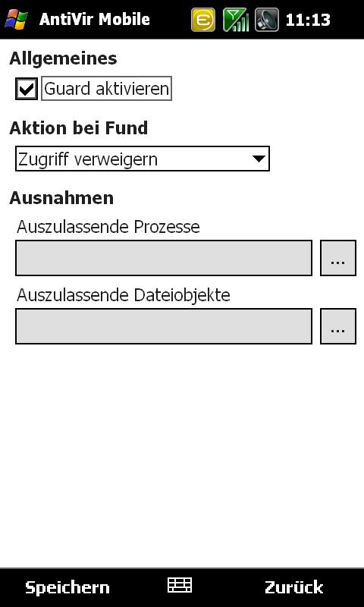
Task: Tap the 11:13 clock in status bar
Action: (x=308, y=20)
